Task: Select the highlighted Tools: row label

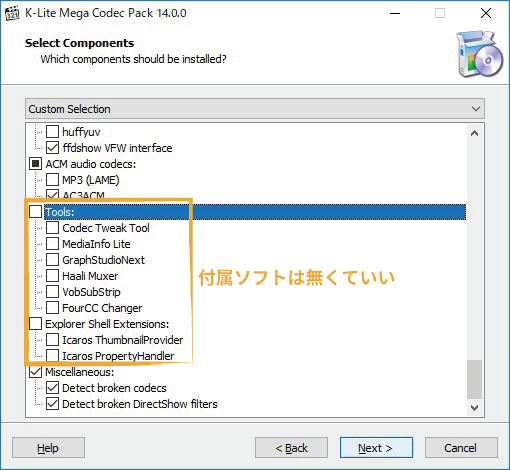Action: tap(255, 212)
